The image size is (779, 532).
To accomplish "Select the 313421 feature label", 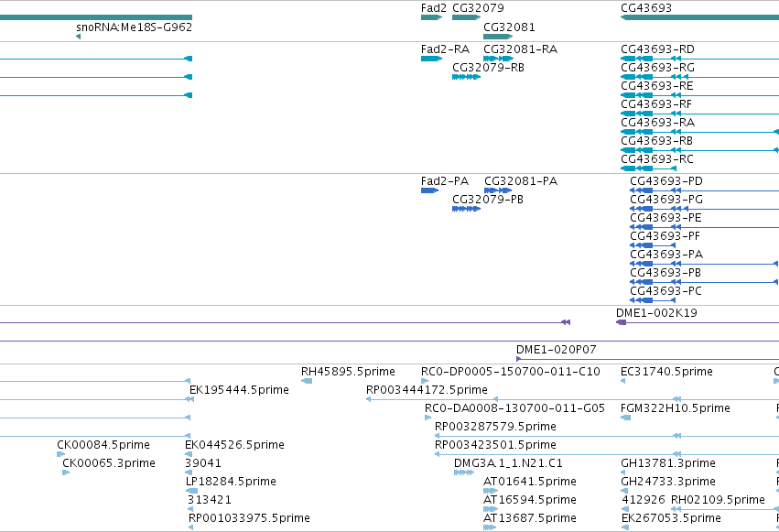I will (209, 500).
